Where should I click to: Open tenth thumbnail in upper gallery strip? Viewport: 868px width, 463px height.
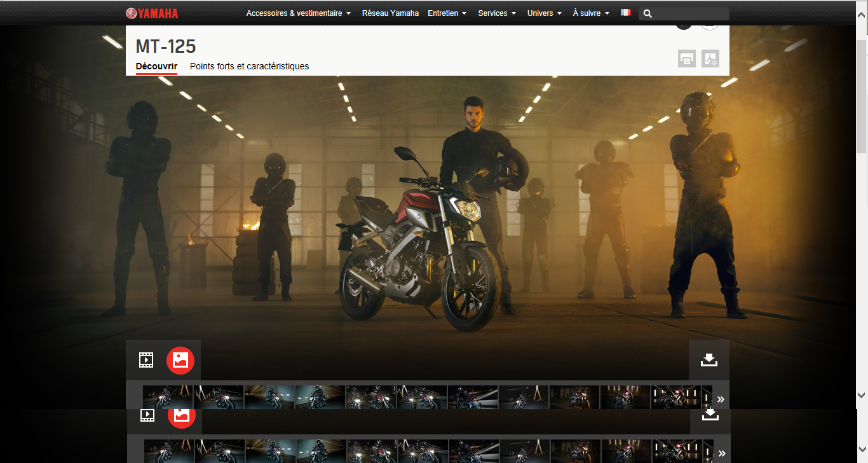(x=625, y=397)
